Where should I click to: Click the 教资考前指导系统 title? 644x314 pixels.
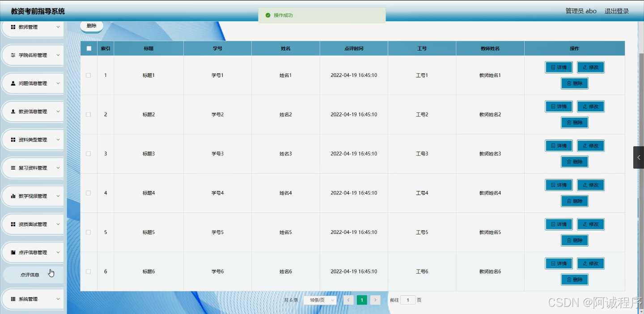[x=38, y=11]
